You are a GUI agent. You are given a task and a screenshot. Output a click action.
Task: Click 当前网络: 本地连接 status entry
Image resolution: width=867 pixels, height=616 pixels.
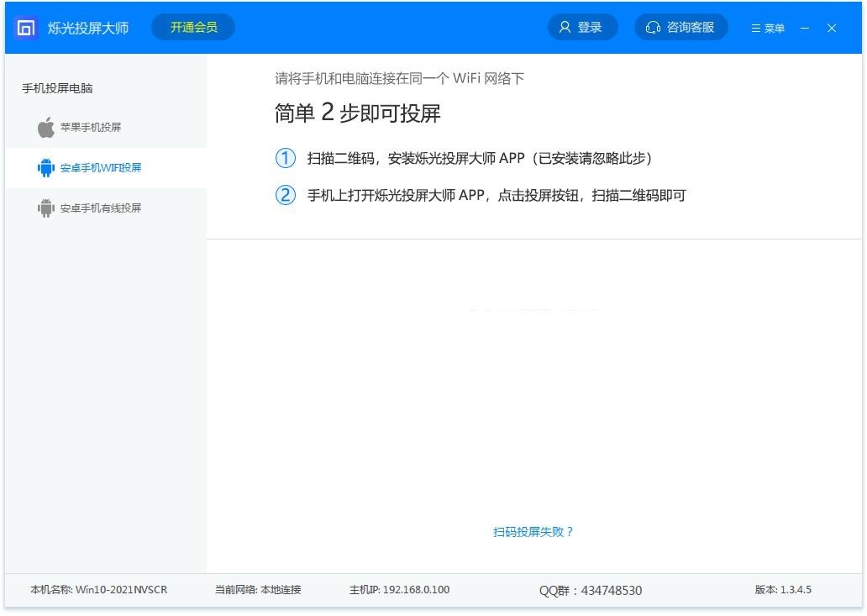(258, 589)
